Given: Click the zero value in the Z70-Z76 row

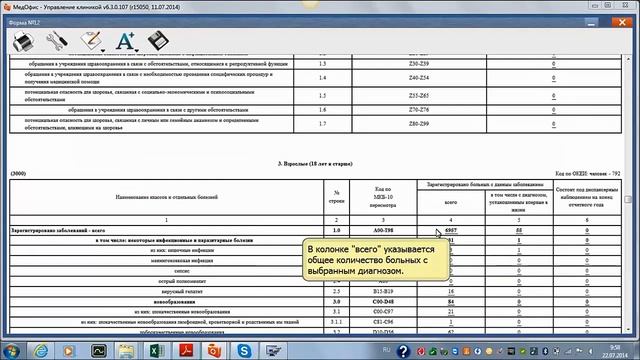Looking at the screenshot, I should [553, 110].
